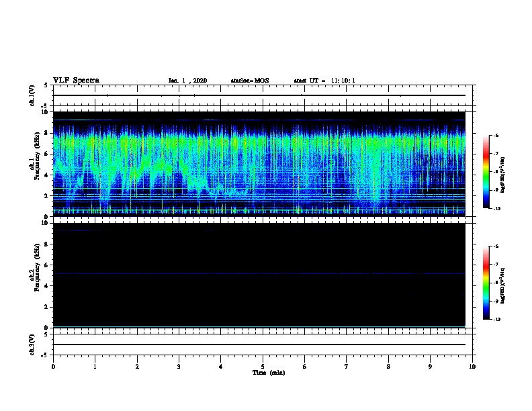This screenshot has height=411, width=532.
Task: Click the time axis tick label "1"
Action: pos(95,367)
